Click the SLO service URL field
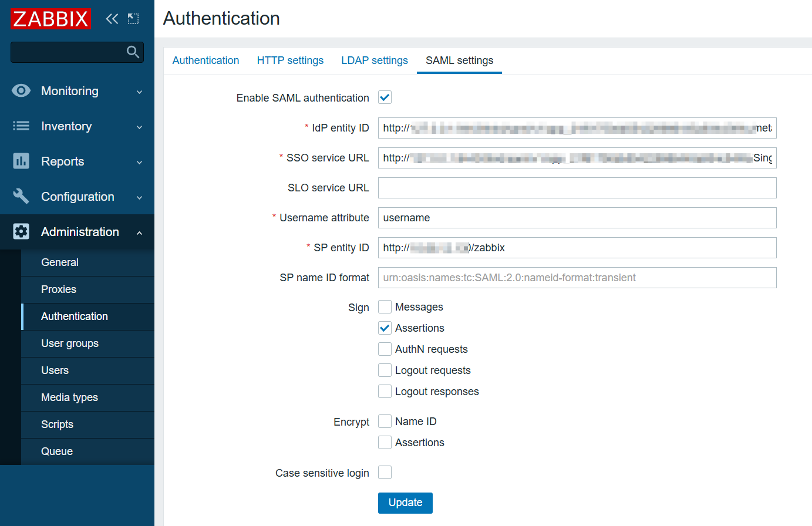The image size is (812, 526). tap(577, 188)
